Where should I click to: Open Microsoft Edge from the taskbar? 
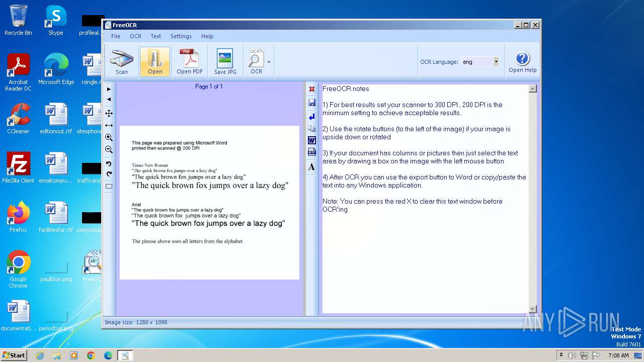(x=108, y=355)
